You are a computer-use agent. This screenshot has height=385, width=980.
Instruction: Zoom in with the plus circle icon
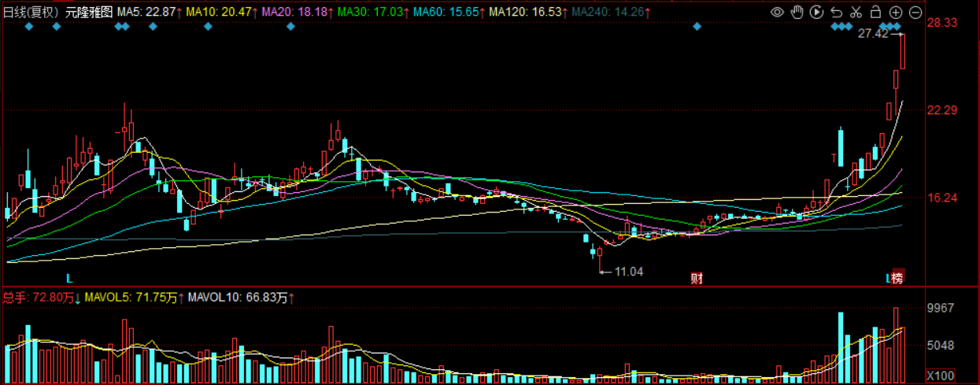click(895, 12)
